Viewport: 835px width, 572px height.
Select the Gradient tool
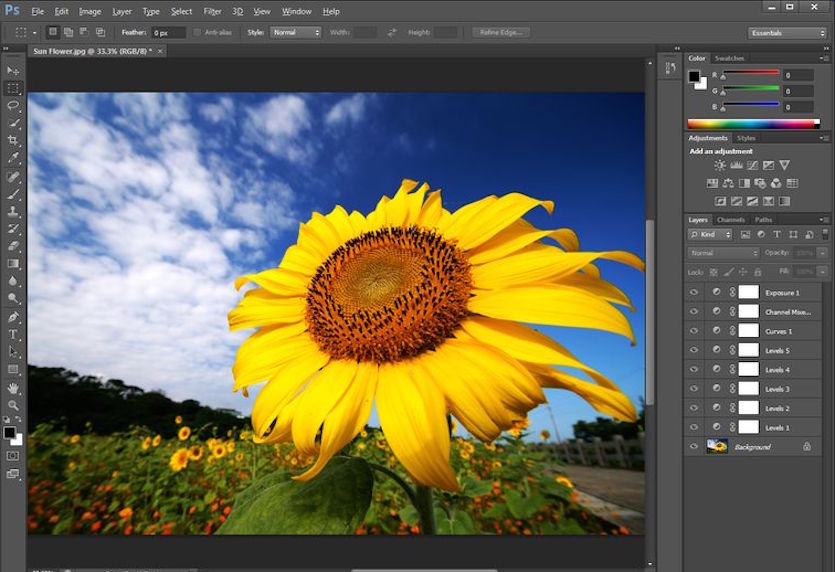click(13, 264)
